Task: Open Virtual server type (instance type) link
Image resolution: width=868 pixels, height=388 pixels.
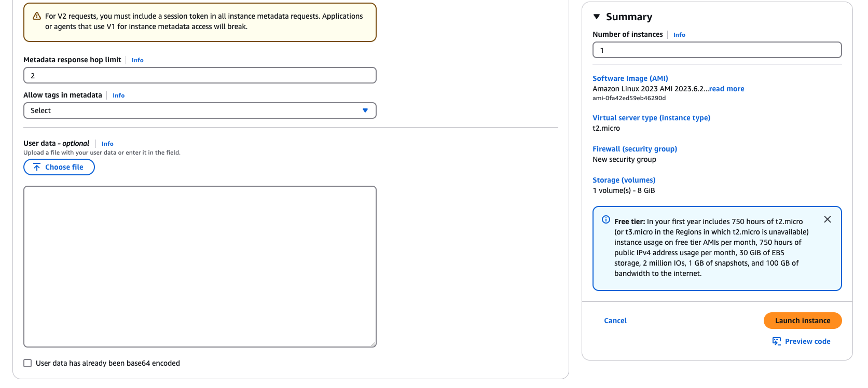Action: pos(652,118)
